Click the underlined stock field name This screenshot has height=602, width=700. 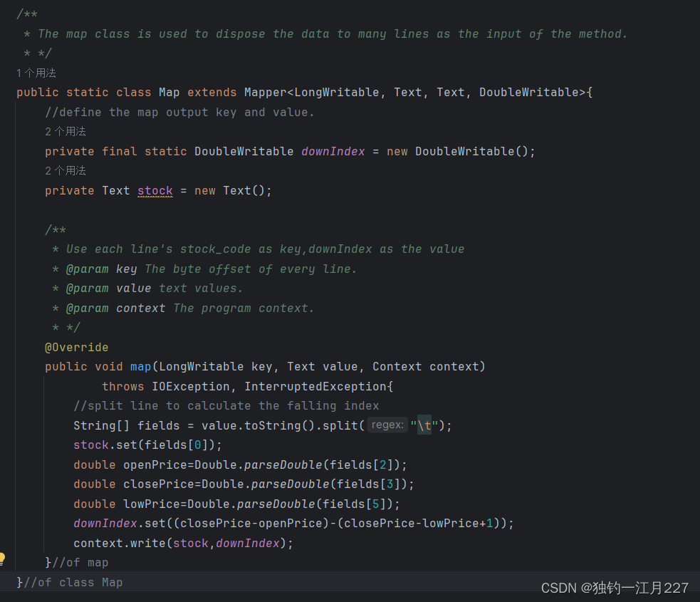(x=155, y=191)
